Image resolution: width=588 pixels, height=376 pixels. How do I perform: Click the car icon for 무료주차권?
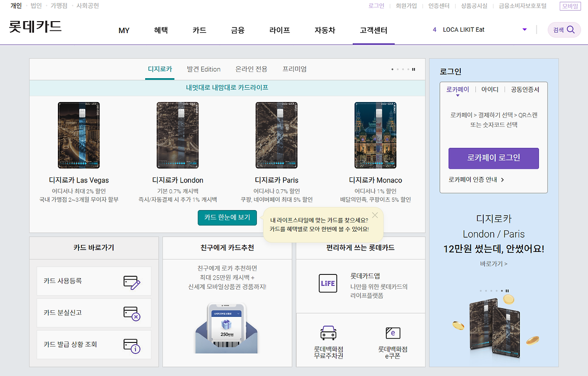tap(328, 332)
